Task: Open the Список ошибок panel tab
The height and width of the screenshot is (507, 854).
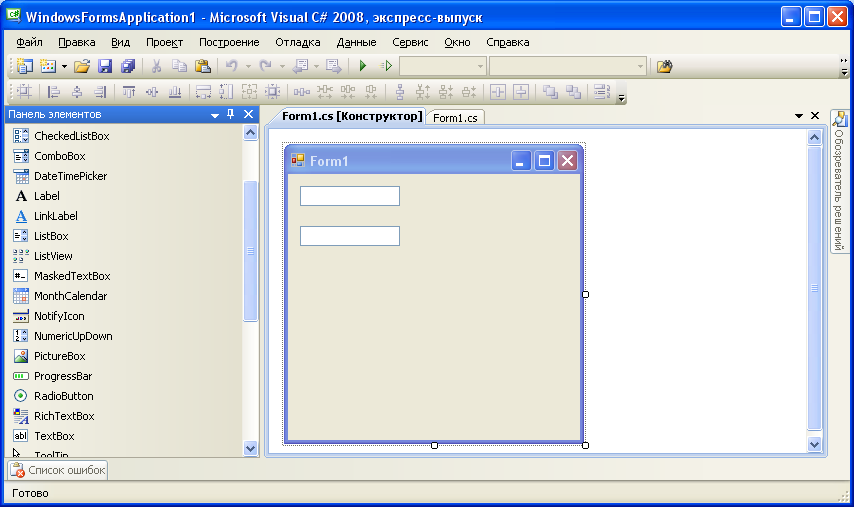Action: pos(58,470)
